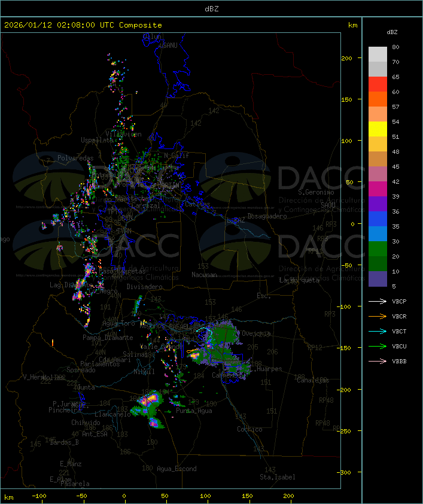Click the S.Geronimo place label

(316, 192)
